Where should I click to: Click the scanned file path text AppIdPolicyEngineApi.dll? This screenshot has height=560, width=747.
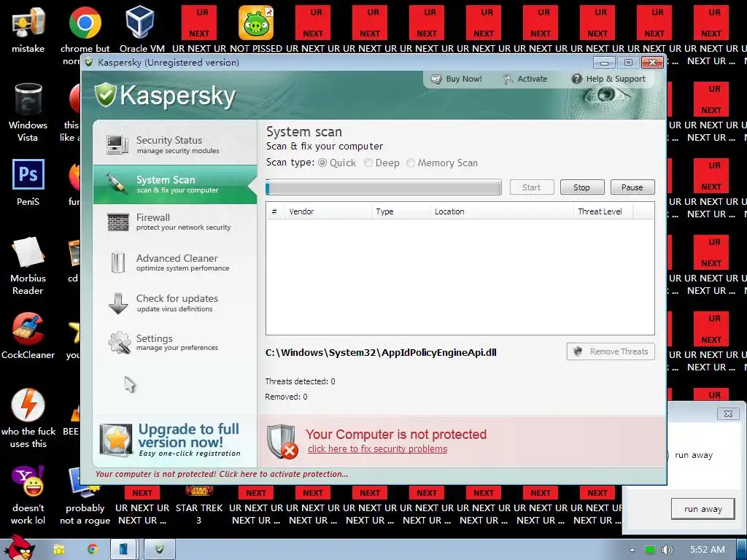tap(381, 352)
